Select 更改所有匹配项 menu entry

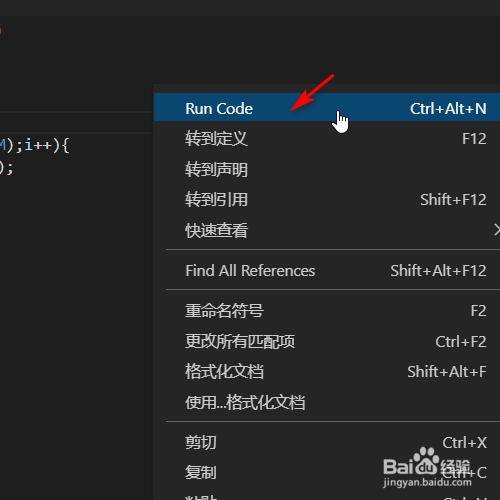tap(327, 341)
